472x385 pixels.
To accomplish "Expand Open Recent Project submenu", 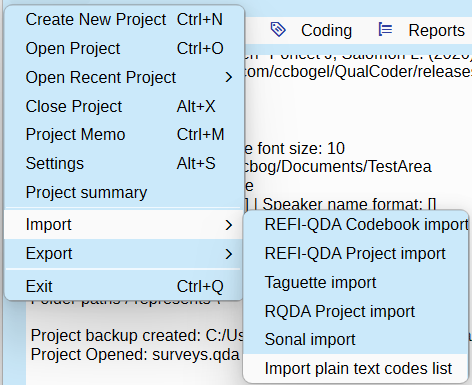I will click(124, 77).
